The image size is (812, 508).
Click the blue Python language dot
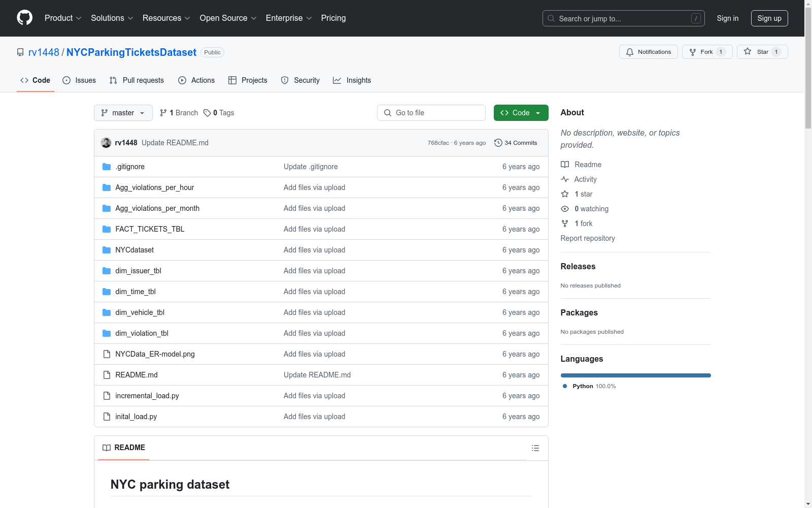(x=565, y=386)
